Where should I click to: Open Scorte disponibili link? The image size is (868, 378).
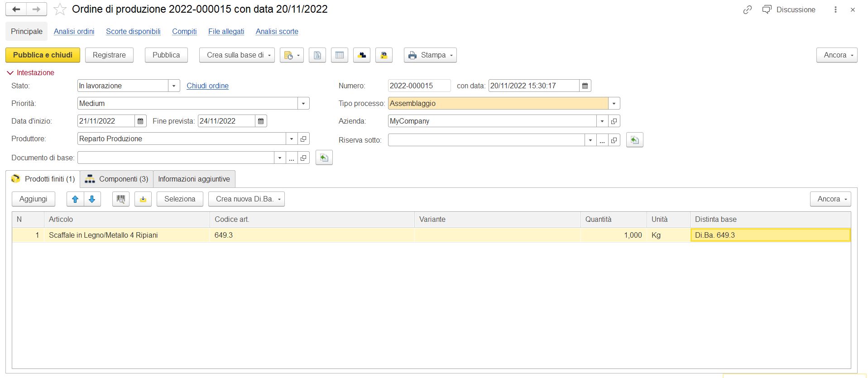click(133, 31)
